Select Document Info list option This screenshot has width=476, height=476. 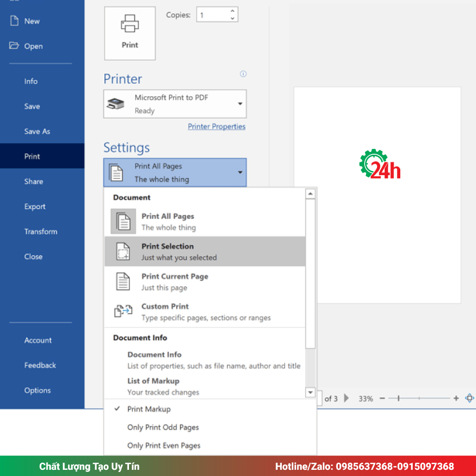205,360
